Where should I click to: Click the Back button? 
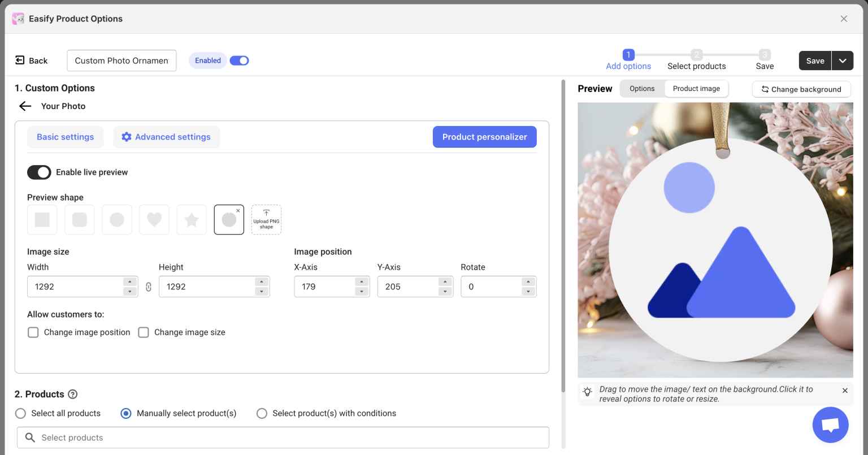32,60
